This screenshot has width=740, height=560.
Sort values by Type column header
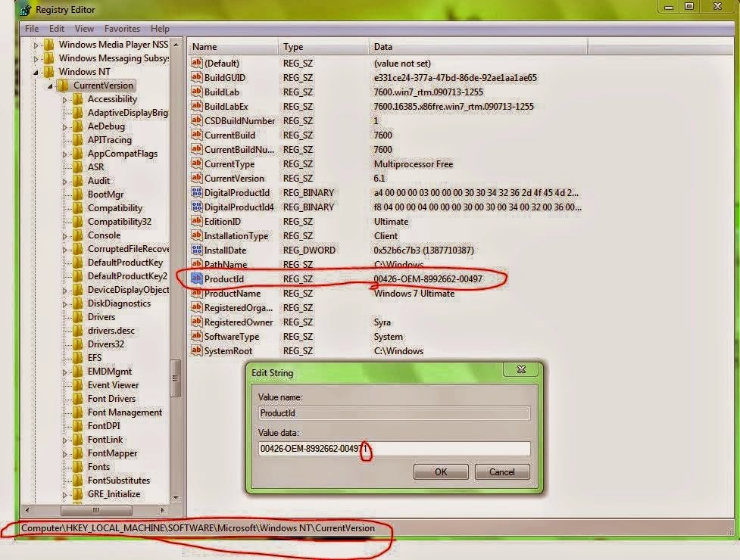point(323,47)
